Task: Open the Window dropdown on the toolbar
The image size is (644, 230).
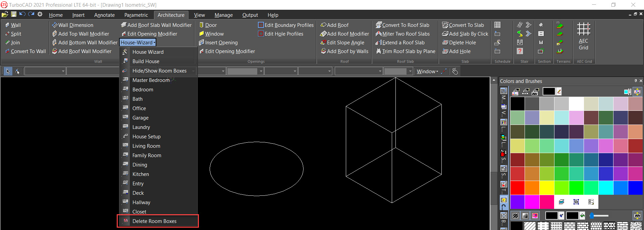Action: [x=427, y=71]
